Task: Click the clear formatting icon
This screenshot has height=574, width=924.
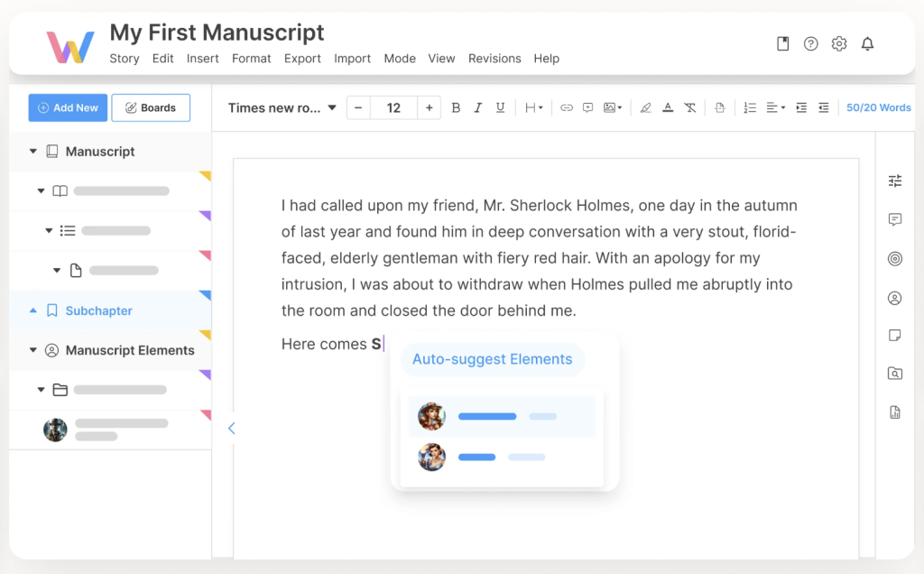Action: click(x=690, y=107)
